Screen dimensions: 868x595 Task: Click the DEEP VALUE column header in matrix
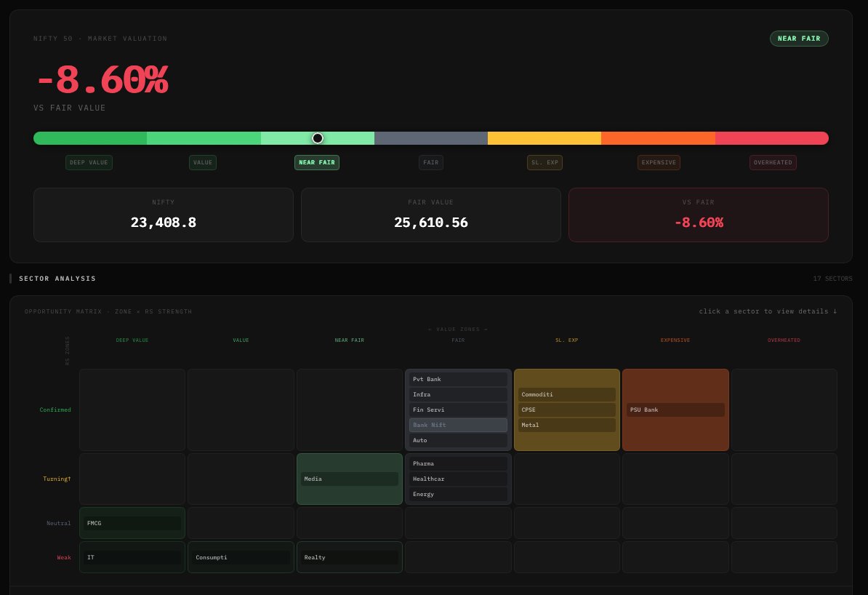(x=132, y=340)
